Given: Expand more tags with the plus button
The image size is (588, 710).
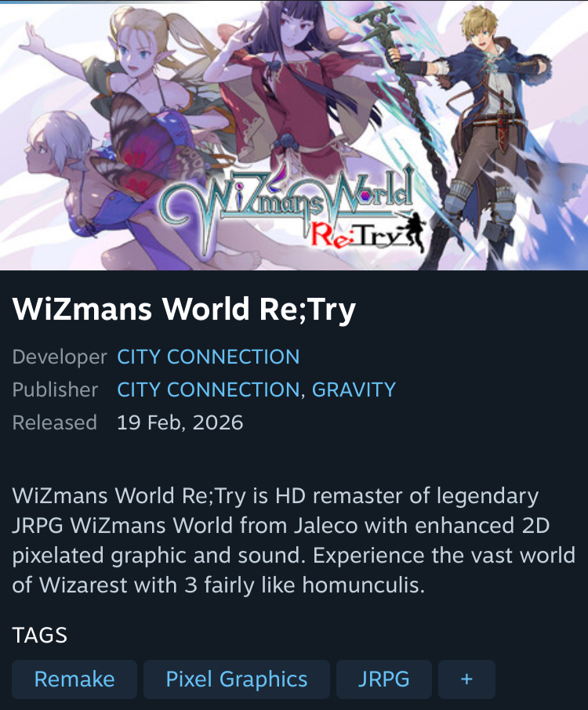Looking at the screenshot, I should [466, 679].
